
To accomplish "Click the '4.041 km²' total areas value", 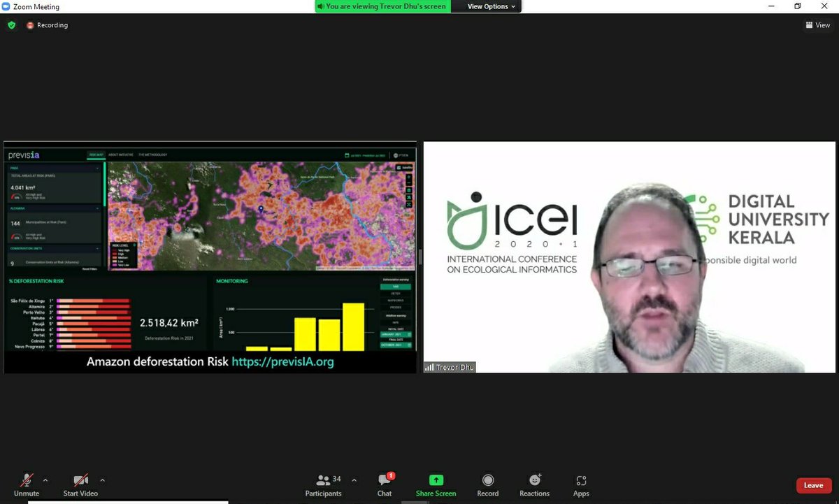I will point(22,187).
